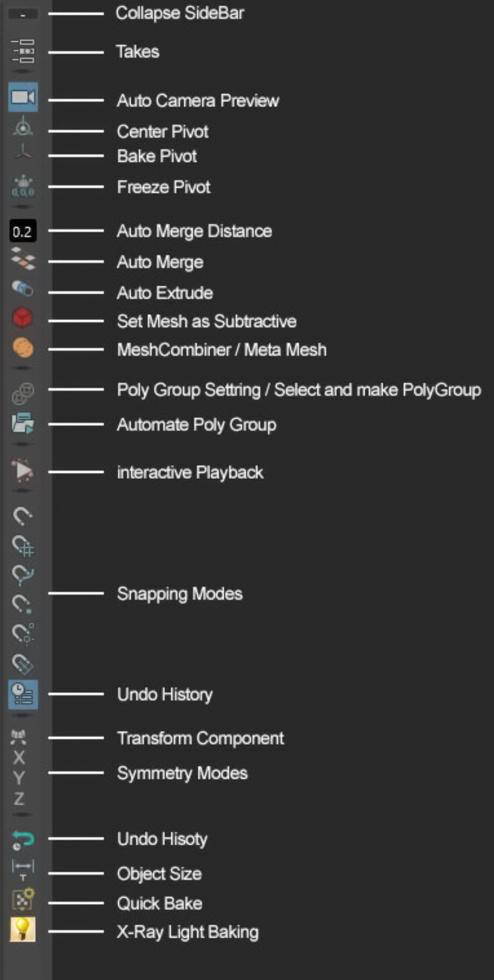This screenshot has width=494, height=980.
Task: Collapse the sidebar with the minus button
Action: tap(22, 14)
